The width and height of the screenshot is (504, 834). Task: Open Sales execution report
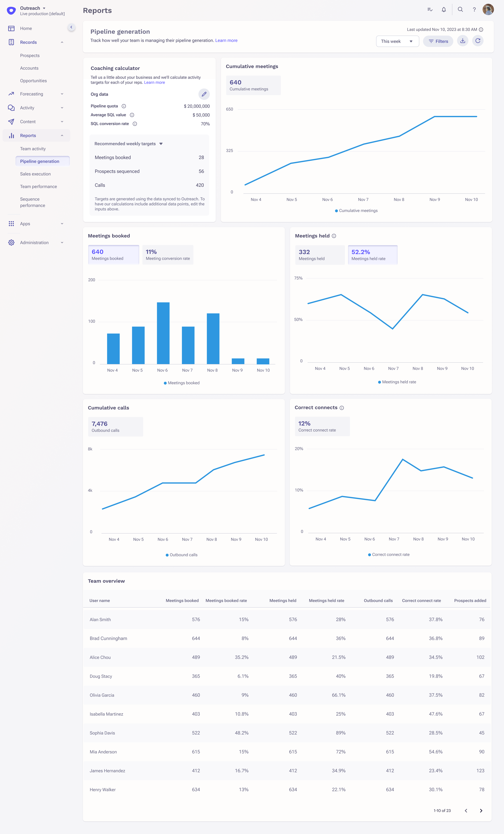[35, 174]
